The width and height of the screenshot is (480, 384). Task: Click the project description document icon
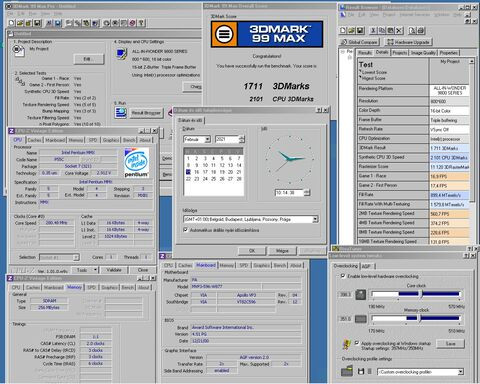coord(18,50)
